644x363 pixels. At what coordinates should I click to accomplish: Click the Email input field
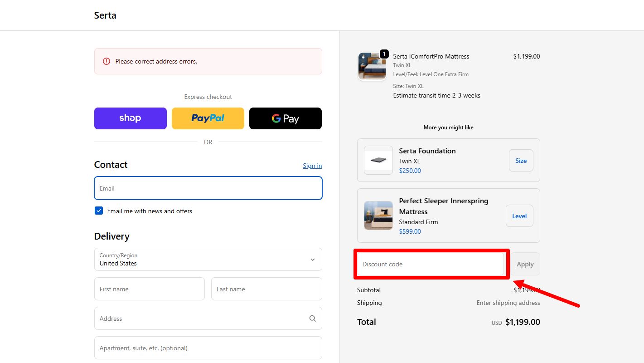point(208,188)
